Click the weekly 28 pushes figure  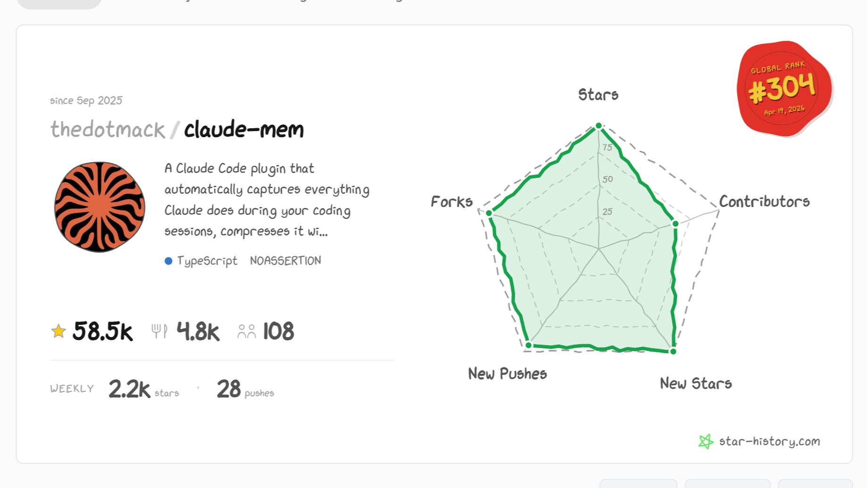[x=229, y=389]
